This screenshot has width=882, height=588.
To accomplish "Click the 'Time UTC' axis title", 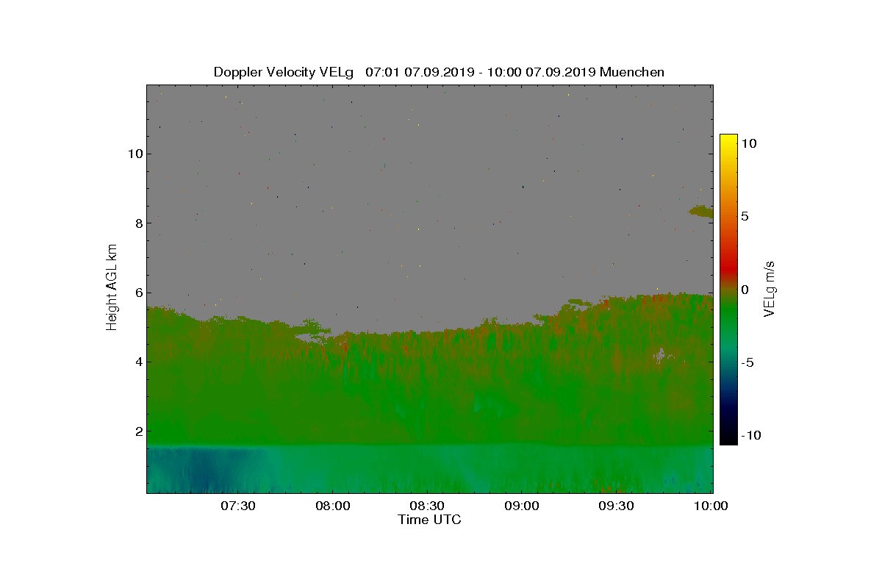I will [x=430, y=520].
